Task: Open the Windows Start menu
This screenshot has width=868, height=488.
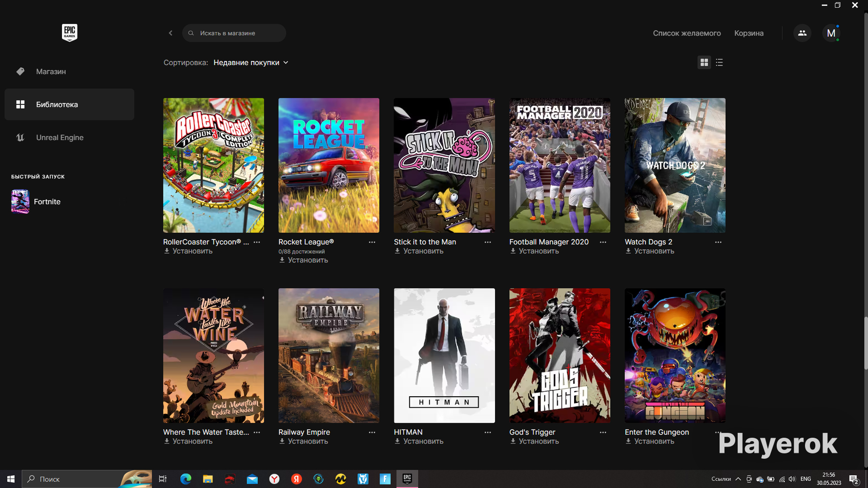Action: [11, 479]
